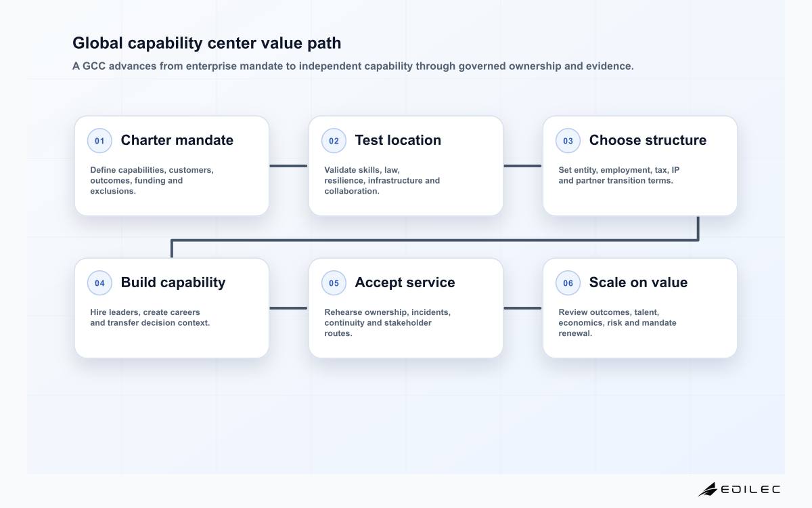Click the Edilec wing logo icon
Screen dimensions: 812x508
pyautogui.click(x=708, y=489)
